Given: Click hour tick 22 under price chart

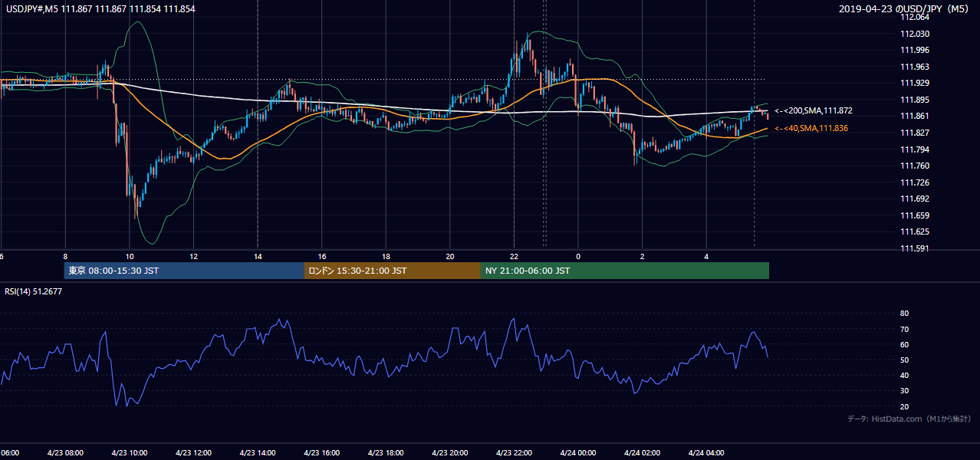Looking at the screenshot, I should coord(514,257).
